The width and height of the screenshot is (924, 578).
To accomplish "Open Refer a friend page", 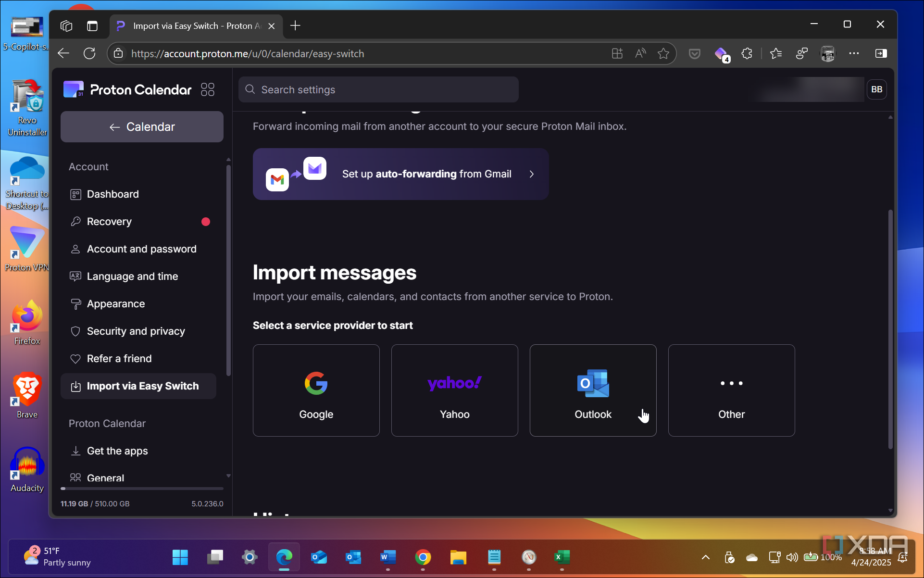I will 138,359.
